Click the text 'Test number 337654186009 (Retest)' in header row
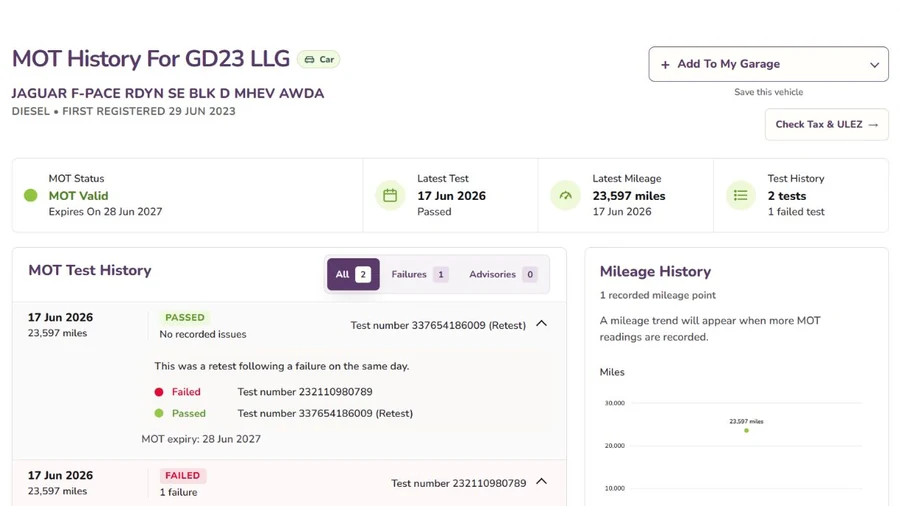The width and height of the screenshot is (900, 506). [438, 325]
